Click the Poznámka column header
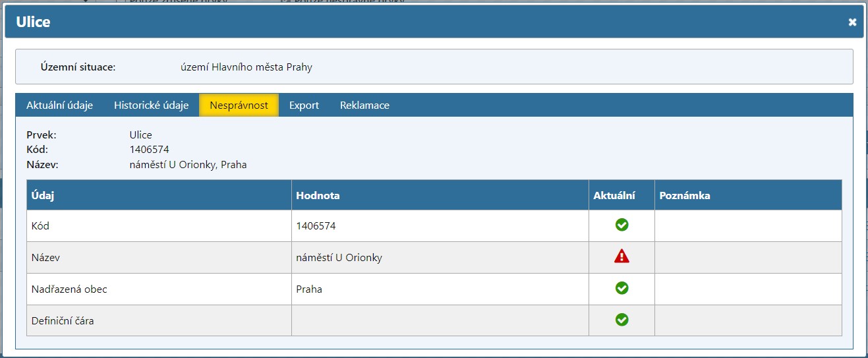This screenshot has width=868, height=358. (684, 195)
